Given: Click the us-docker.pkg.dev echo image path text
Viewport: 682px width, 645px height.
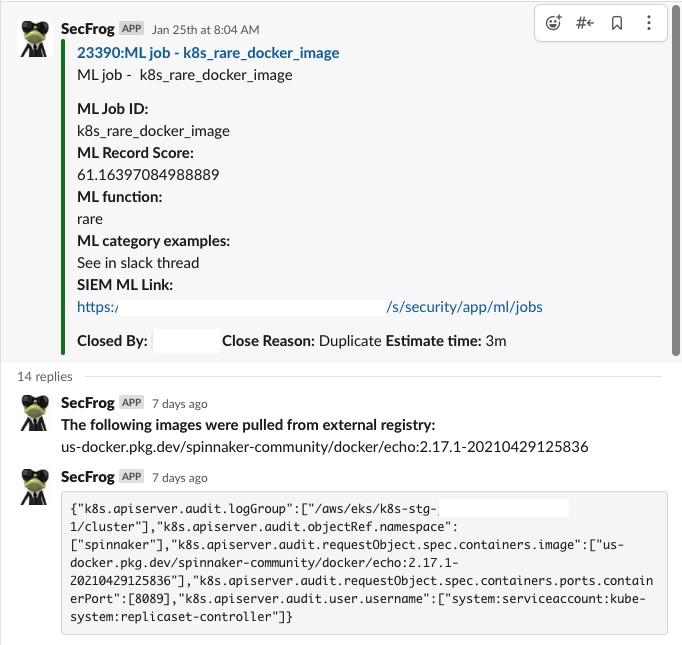Looking at the screenshot, I should coord(325,446).
